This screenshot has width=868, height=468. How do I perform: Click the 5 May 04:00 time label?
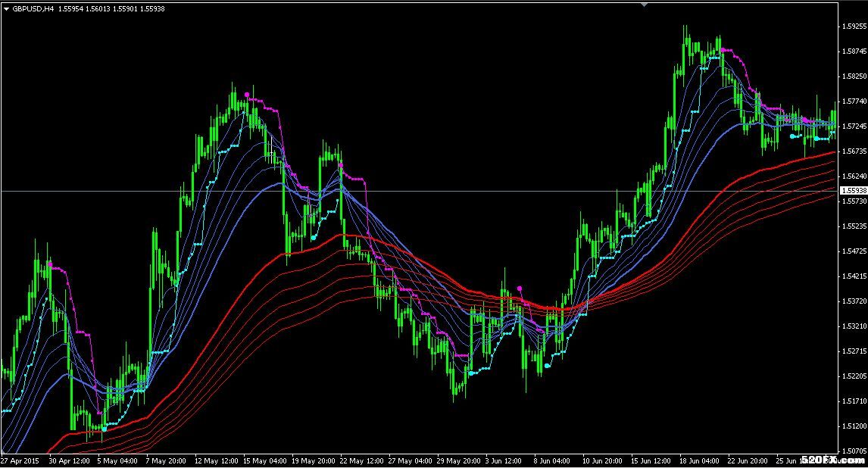(117, 461)
